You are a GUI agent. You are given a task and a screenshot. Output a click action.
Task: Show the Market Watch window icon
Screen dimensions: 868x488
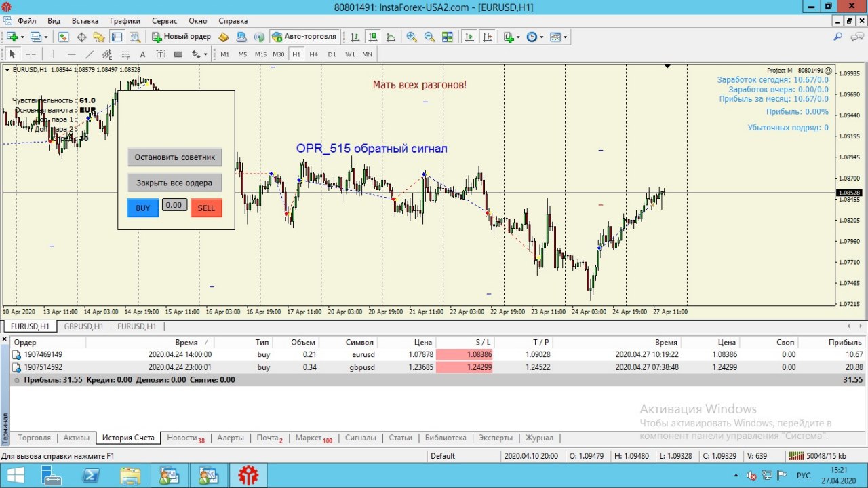(64, 37)
